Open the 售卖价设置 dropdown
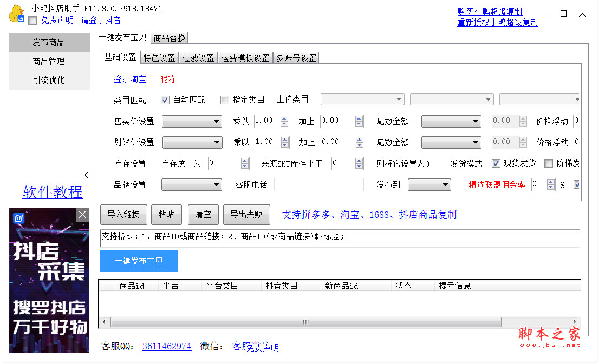Screen dimensions: 599x364 [x=192, y=121]
